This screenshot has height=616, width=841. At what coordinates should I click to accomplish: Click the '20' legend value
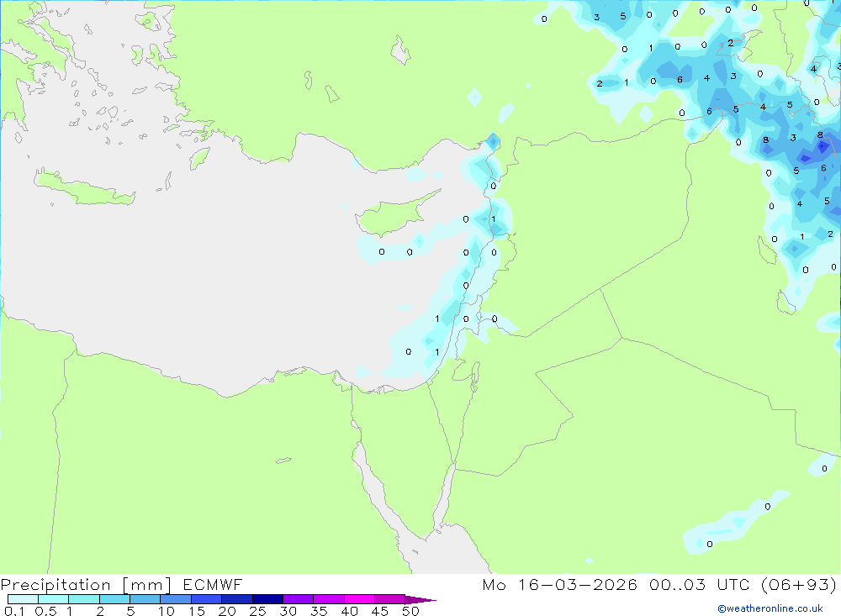[227, 611]
